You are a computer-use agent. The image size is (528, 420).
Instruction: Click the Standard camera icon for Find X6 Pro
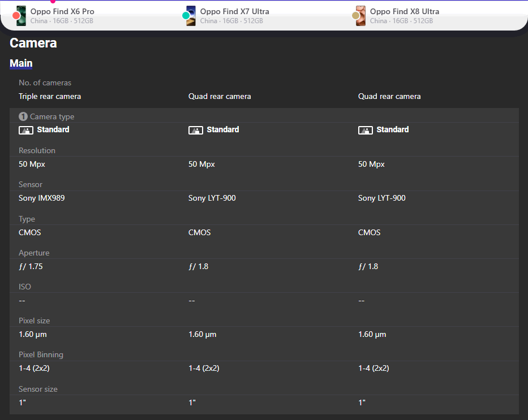tap(26, 130)
